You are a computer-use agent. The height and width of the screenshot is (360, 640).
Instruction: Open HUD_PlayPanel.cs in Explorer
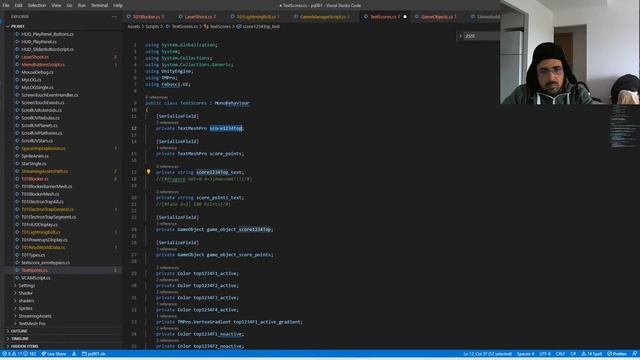coord(39,42)
